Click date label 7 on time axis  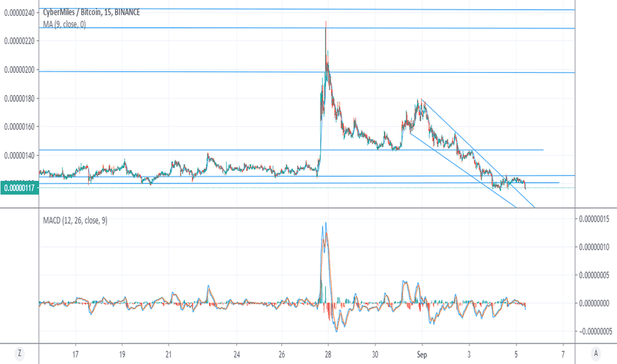point(563,355)
